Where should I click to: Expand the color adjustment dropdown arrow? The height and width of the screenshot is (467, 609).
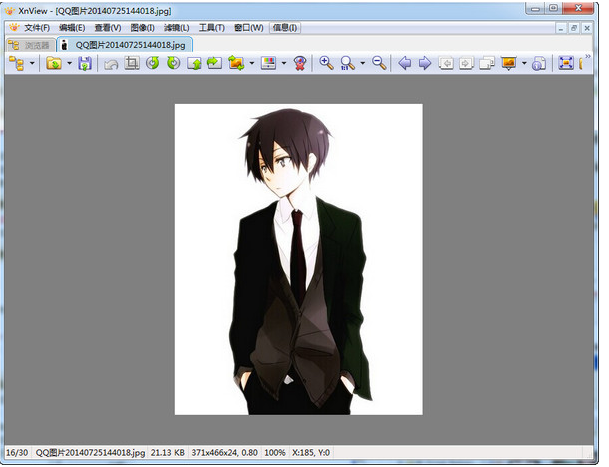pyautogui.click(x=284, y=63)
